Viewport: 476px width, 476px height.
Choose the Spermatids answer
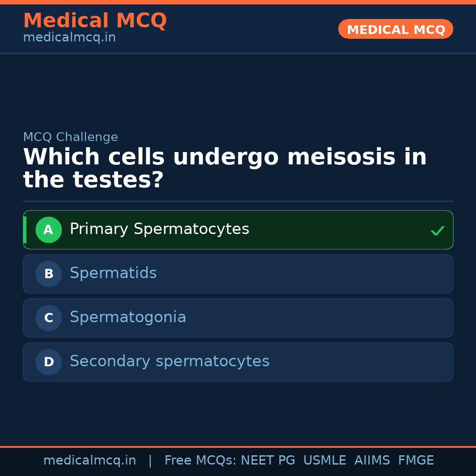tap(113, 273)
